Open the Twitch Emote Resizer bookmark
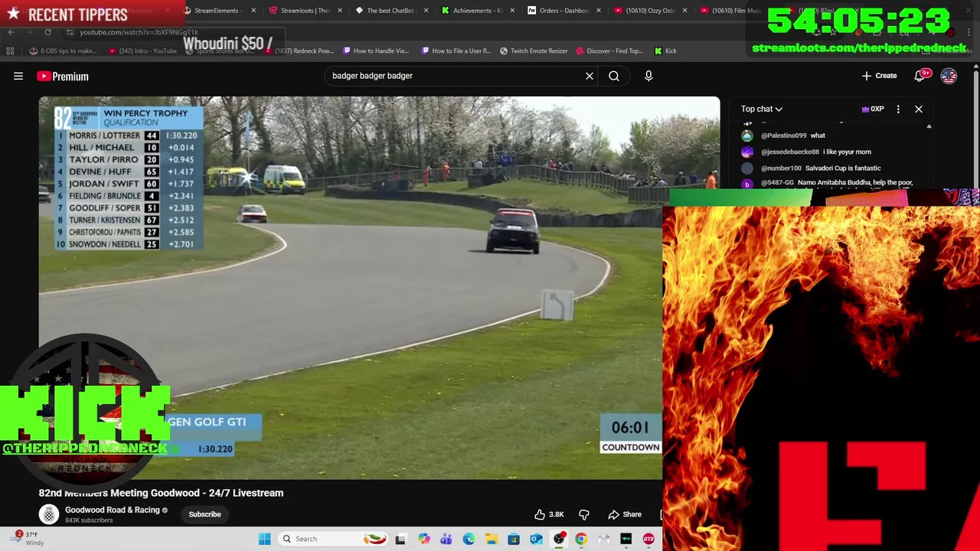 coord(534,51)
